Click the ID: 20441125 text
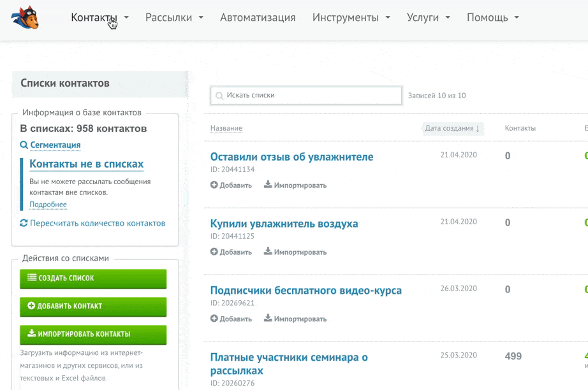This screenshot has width=588, height=390. click(232, 236)
